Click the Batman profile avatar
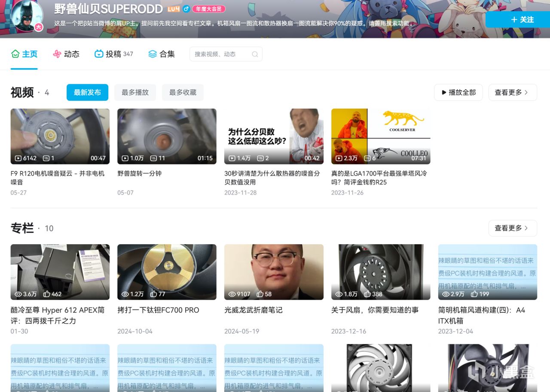This screenshot has height=392, width=550. 27,15
